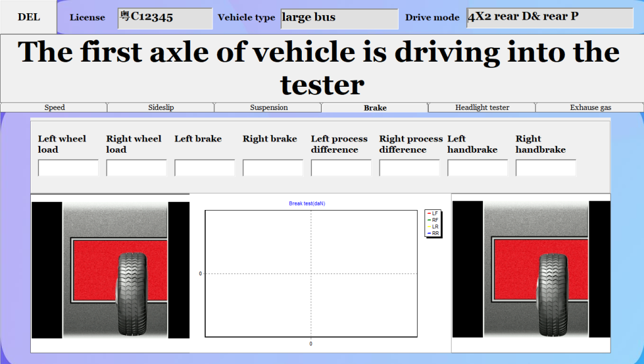This screenshot has width=644, height=364.
Task: Click the Vehicle type field
Action: pyautogui.click(x=339, y=18)
